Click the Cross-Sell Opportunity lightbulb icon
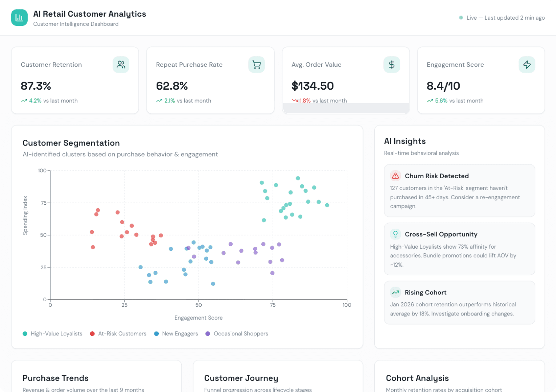This screenshot has width=556, height=392. pos(395,234)
